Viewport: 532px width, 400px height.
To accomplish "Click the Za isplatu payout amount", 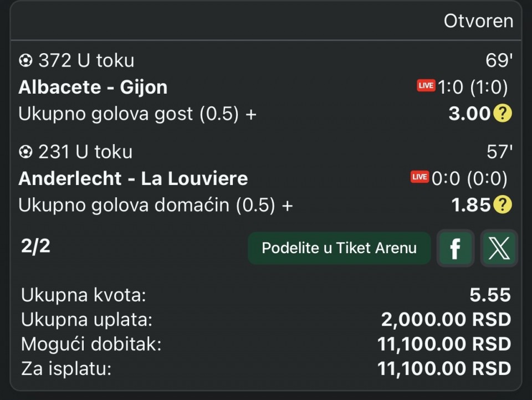I will [444, 368].
